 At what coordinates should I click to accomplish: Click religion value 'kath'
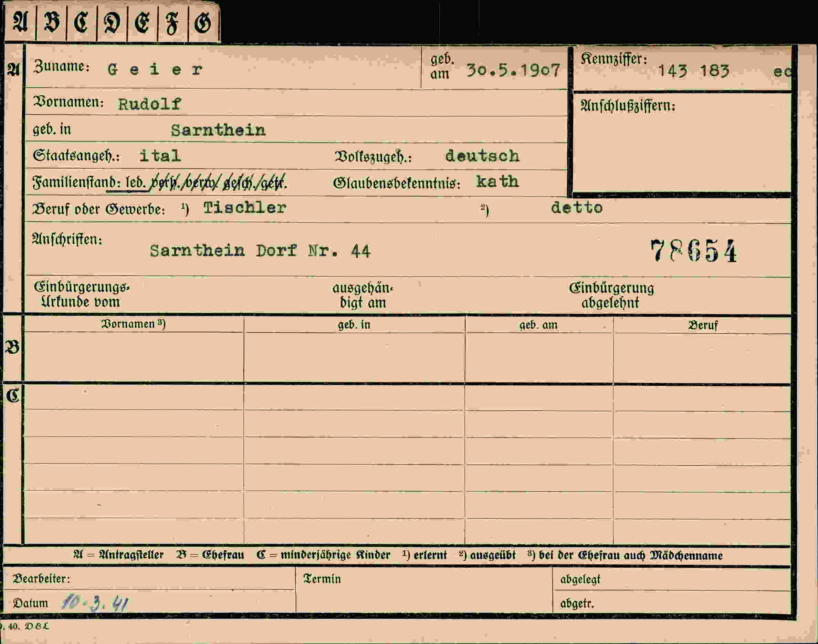pos(497,182)
